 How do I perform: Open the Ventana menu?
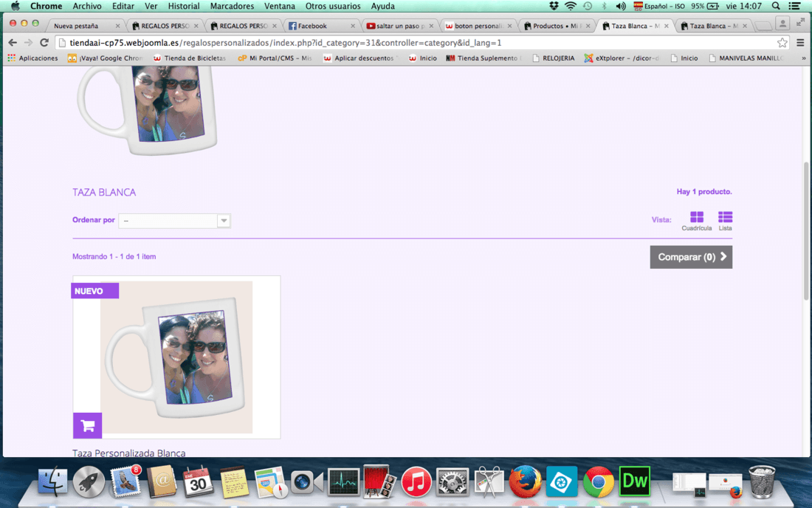[280, 6]
